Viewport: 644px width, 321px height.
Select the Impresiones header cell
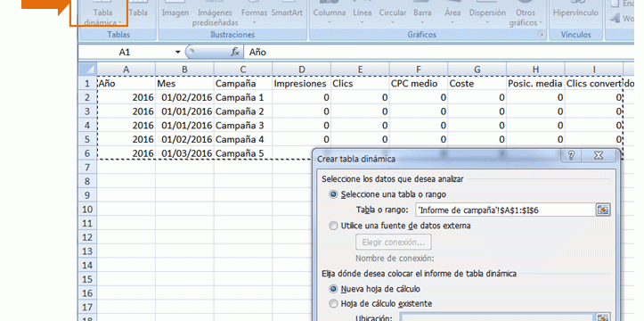[301, 84]
